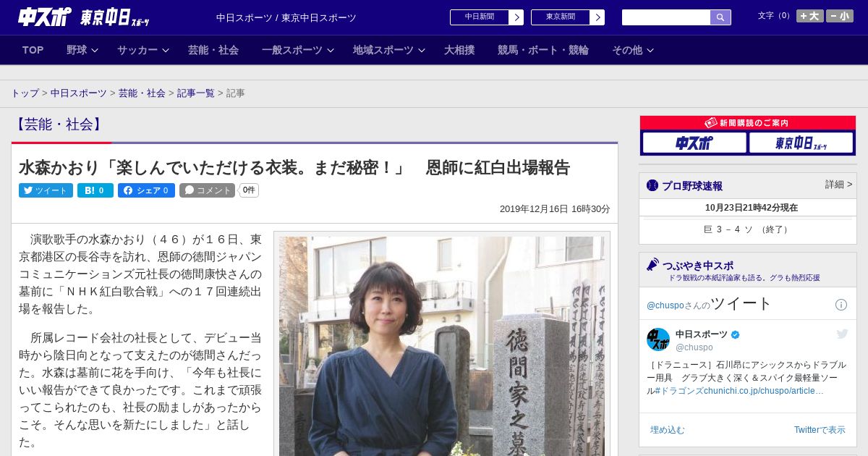Click 中日スポーツ Twitter profile avatar
This screenshot has height=456, width=868.
(x=658, y=339)
